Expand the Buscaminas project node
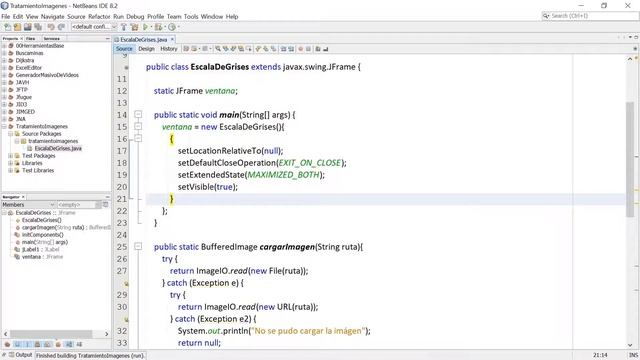The width and height of the screenshot is (640, 360). 4,53
